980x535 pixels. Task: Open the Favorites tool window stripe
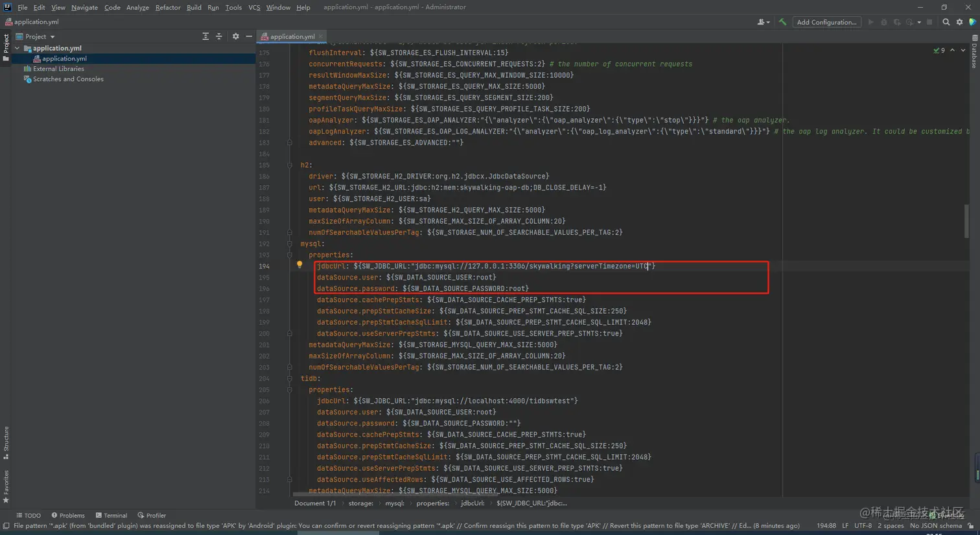[x=6, y=486]
